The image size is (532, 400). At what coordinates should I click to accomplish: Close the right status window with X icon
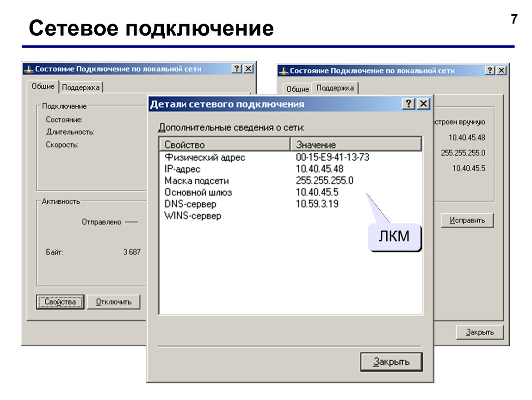(x=502, y=70)
